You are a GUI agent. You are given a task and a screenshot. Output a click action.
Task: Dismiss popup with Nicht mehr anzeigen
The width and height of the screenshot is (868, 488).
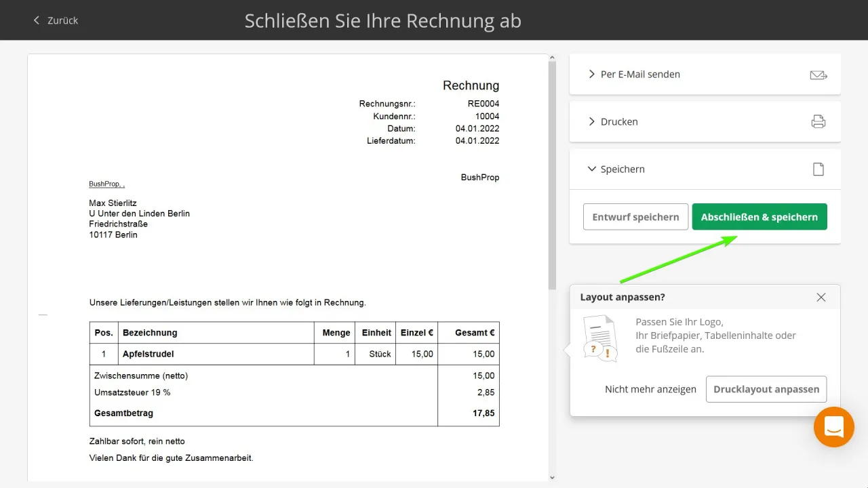pyautogui.click(x=650, y=389)
